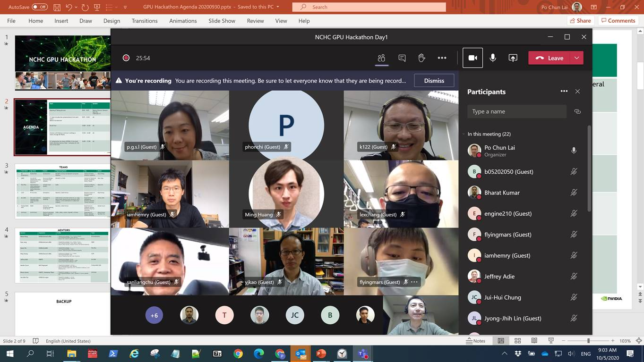Click the Share button in PowerPoint
Image resolution: width=644 pixels, height=362 pixels.
click(x=580, y=21)
